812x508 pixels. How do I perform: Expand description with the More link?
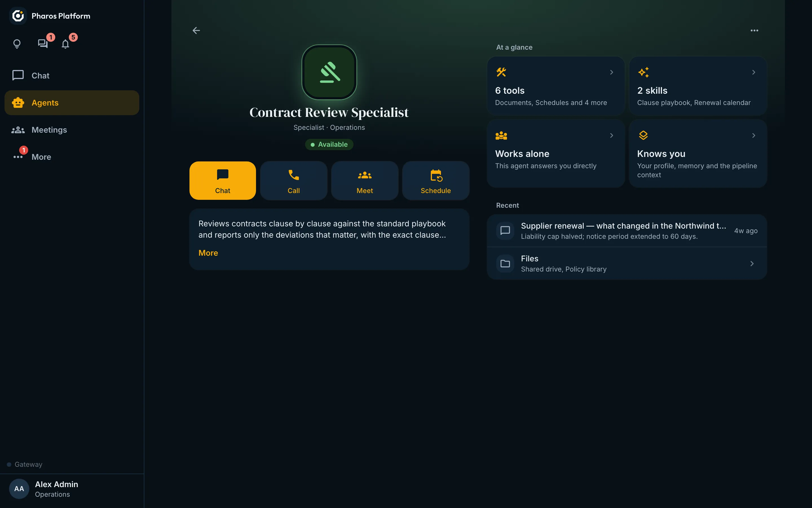pos(208,253)
